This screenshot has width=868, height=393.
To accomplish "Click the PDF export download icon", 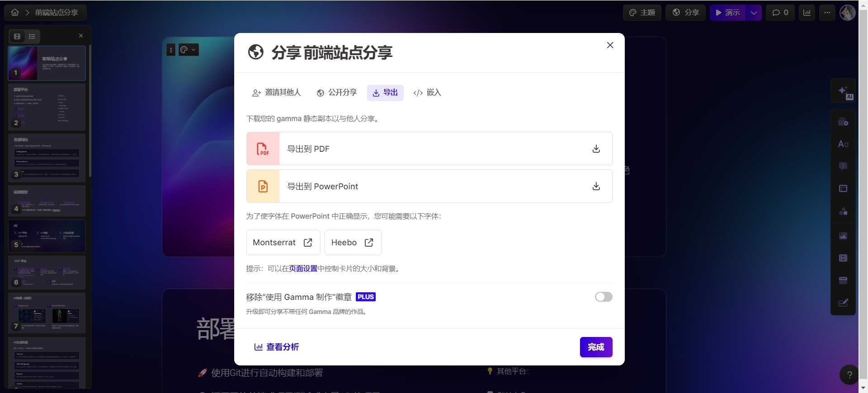I will [596, 149].
